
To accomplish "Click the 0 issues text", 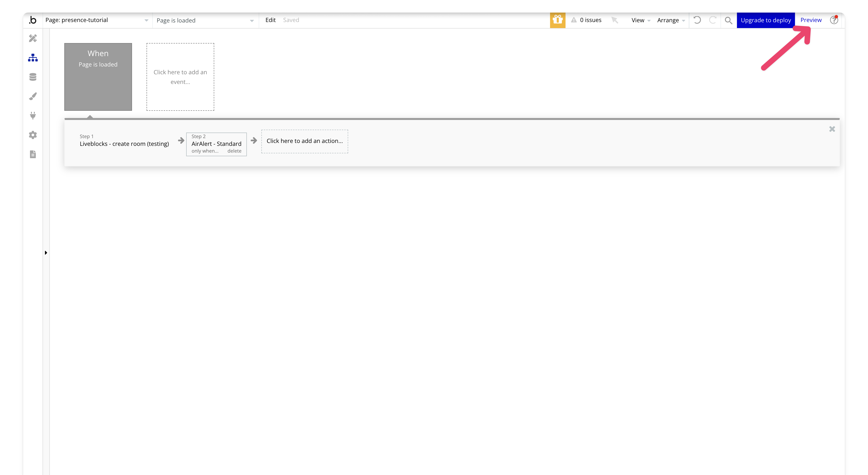I will coord(590,20).
